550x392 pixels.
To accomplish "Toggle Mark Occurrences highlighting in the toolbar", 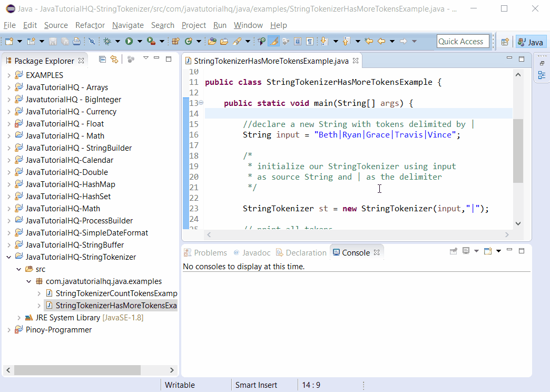I will [x=273, y=41].
